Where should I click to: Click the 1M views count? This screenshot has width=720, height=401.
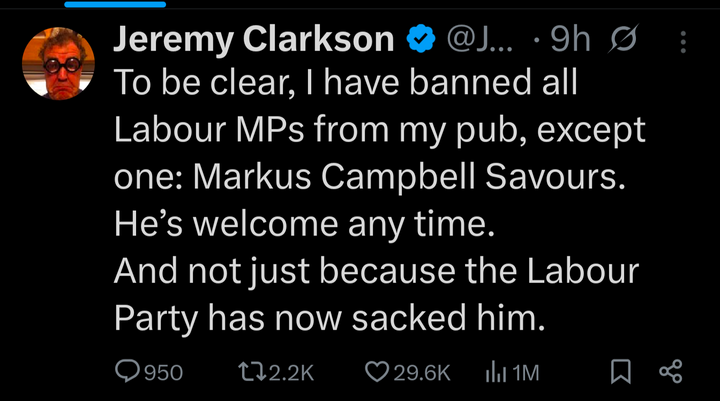pos(526,373)
